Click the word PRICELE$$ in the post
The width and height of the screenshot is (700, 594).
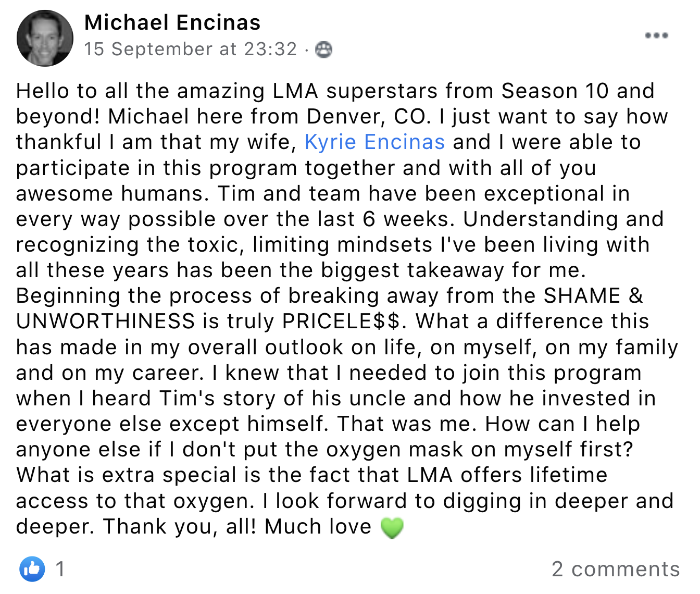click(344, 321)
